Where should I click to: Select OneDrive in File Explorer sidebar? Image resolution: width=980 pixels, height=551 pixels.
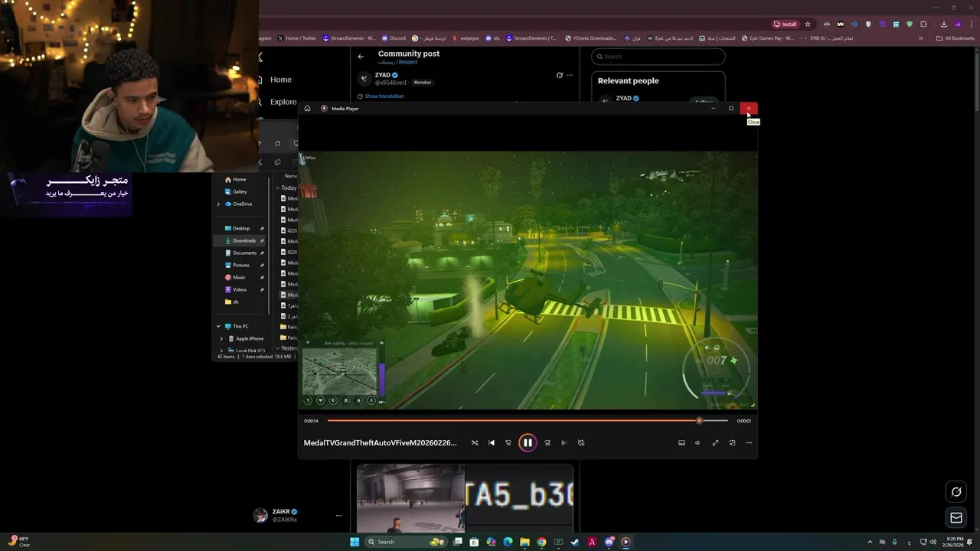pos(238,204)
